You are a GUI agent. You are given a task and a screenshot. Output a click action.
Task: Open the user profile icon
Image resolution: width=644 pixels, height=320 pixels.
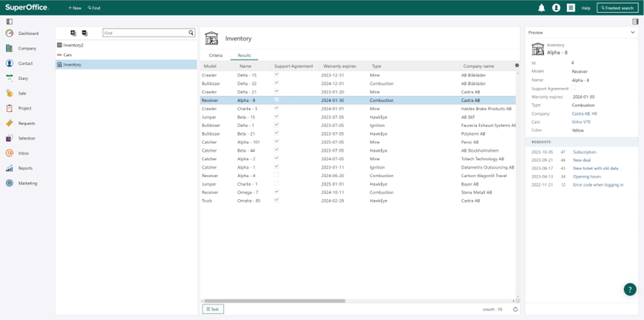click(x=556, y=8)
